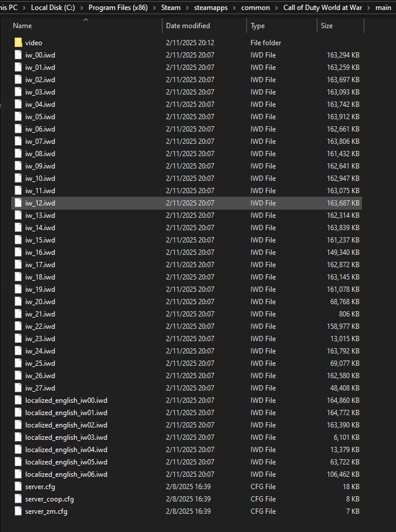396x532 pixels.
Task: Select localized_english_iw04.iwd file name
Action: pos(66,450)
